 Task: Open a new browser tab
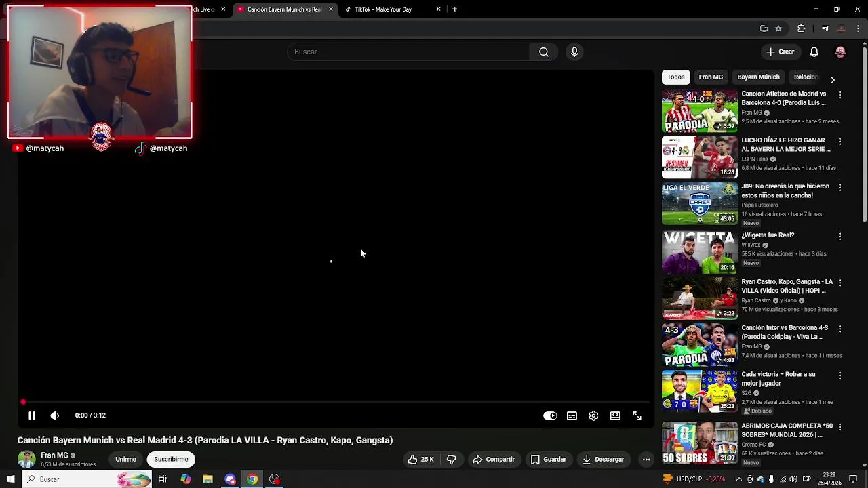coord(454,9)
